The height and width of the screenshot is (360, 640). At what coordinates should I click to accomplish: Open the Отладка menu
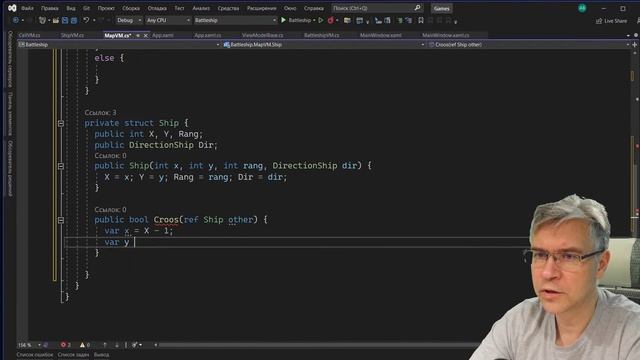(157, 8)
